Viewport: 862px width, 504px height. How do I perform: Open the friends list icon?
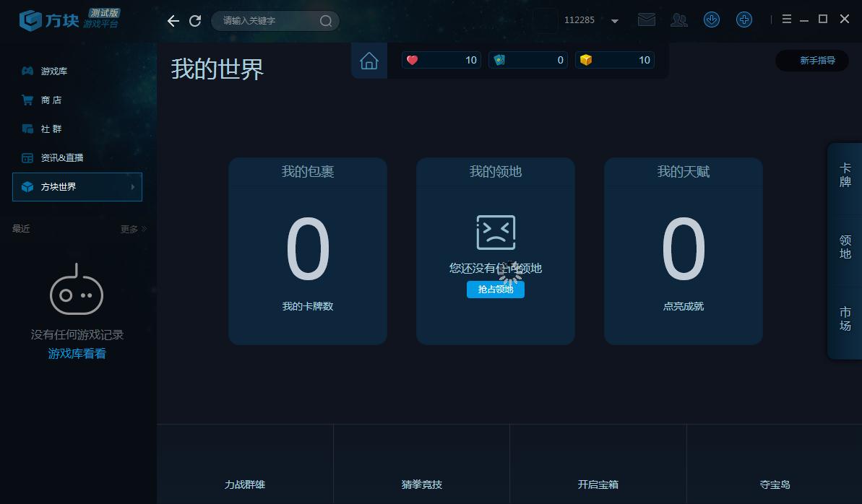pyautogui.click(x=679, y=20)
